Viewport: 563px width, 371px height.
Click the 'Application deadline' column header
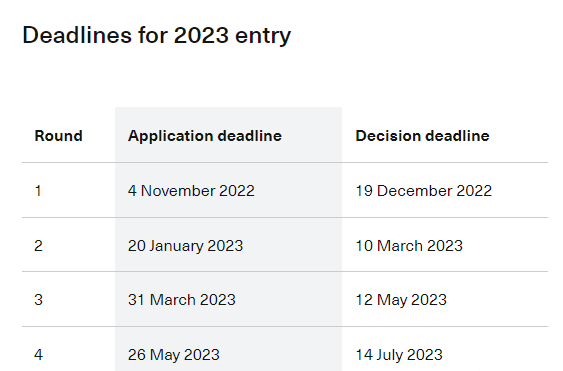point(205,136)
